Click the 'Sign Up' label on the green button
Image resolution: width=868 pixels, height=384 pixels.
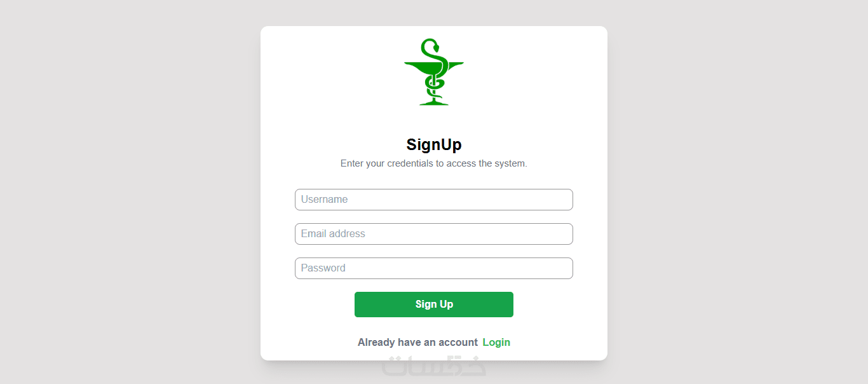[x=434, y=305]
